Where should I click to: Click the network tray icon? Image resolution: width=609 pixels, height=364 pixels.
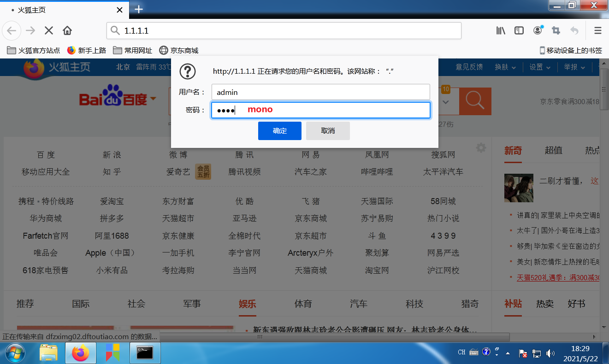click(x=537, y=353)
